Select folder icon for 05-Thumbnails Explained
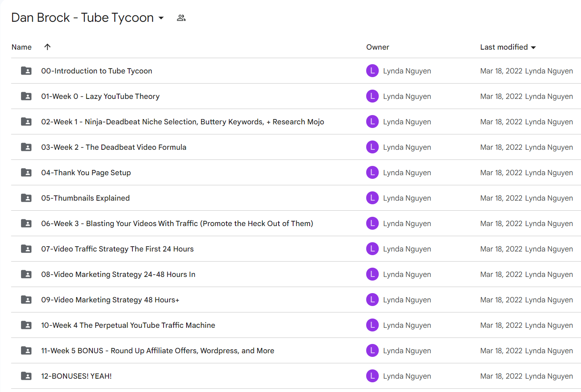This screenshot has width=581, height=392. click(26, 198)
